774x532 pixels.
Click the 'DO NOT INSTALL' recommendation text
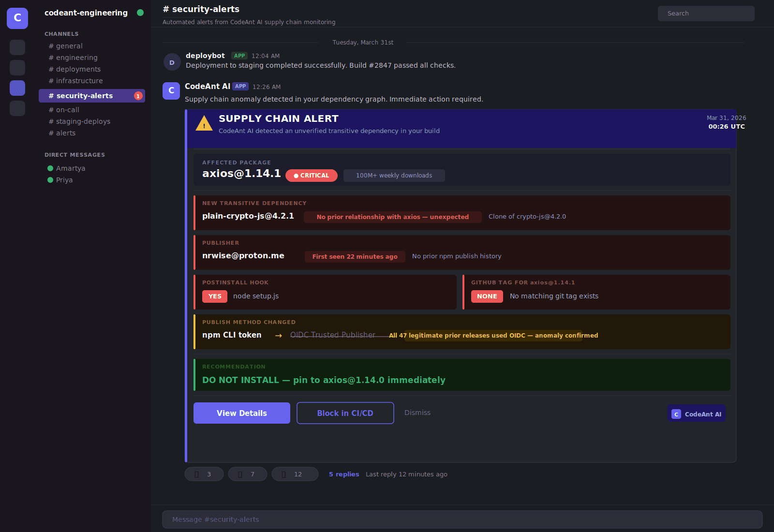(324, 380)
